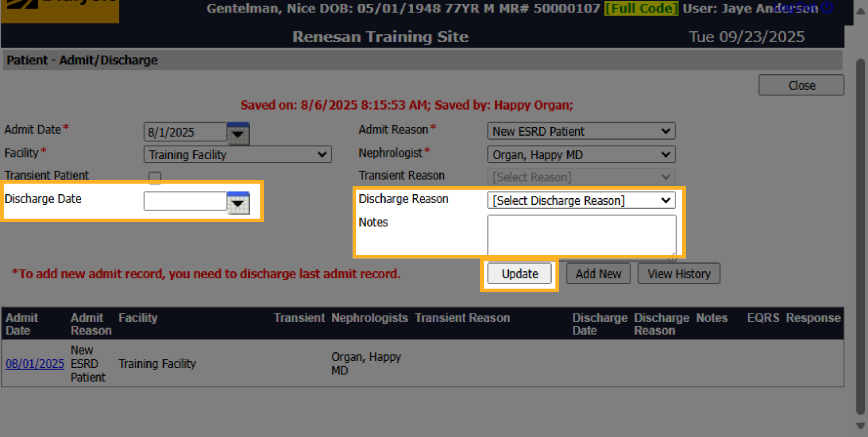The image size is (868, 437).
Task: Toggle the Transient Patient checkbox
Action: tap(155, 177)
